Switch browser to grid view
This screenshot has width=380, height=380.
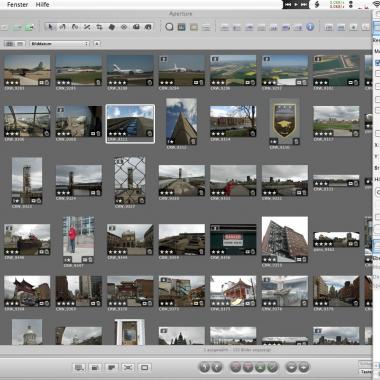click(9, 44)
